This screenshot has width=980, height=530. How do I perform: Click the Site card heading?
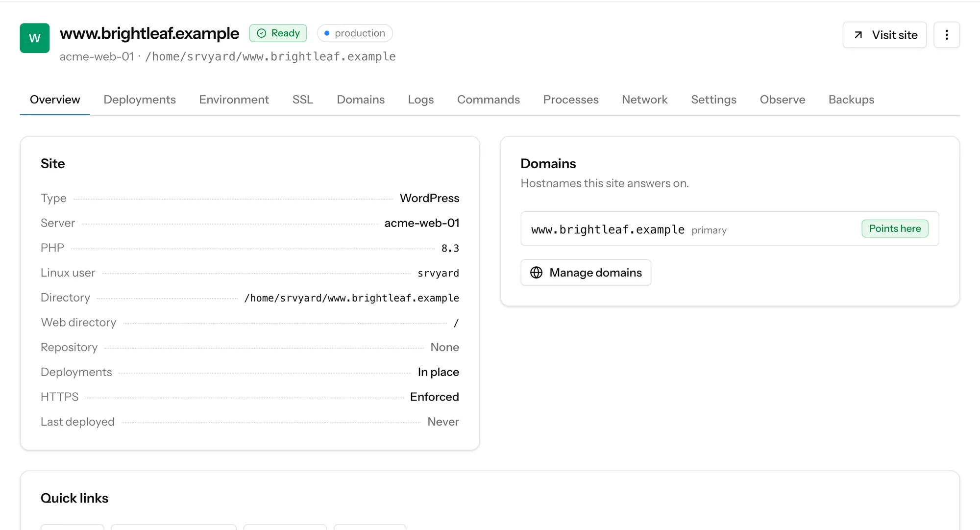pyautogui.click(x=53, y=164)
